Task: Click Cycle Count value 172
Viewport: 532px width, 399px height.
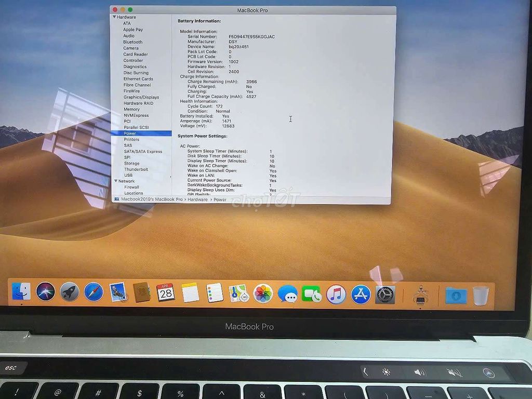Action: click(219, 106)
